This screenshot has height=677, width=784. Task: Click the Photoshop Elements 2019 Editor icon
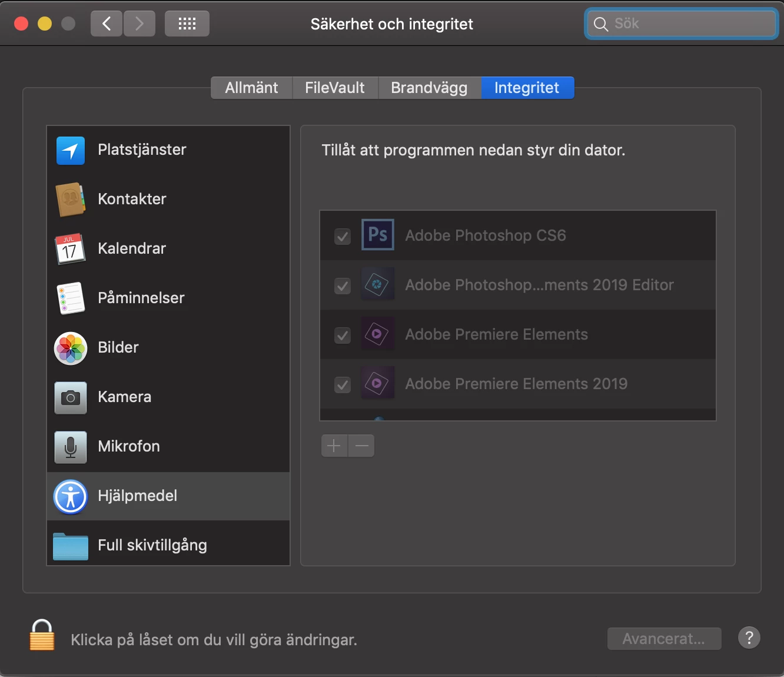pyautogui.click(x=377, y=284)
